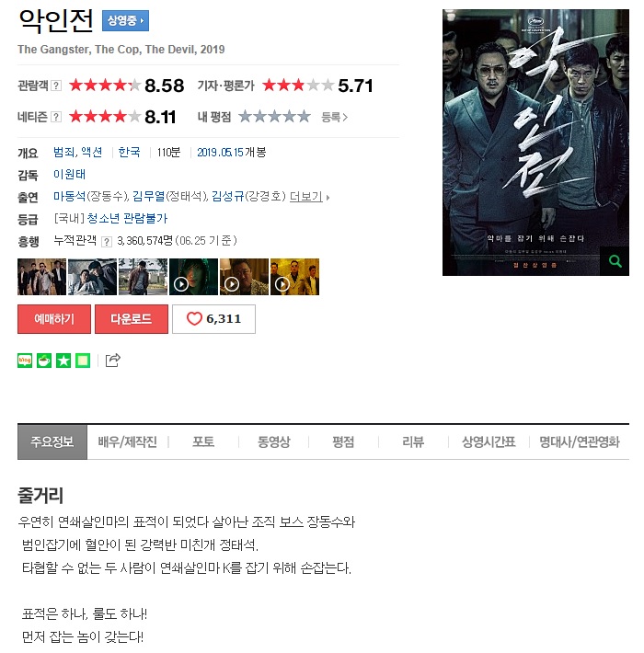Set my rating on 내 평점 stars
644x653 pixels.
click(x=274, y=117)
